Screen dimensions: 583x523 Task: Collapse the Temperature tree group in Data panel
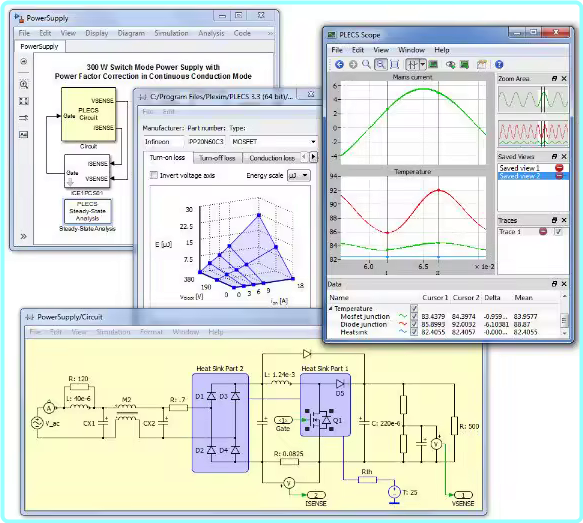[x=330, y=309]
